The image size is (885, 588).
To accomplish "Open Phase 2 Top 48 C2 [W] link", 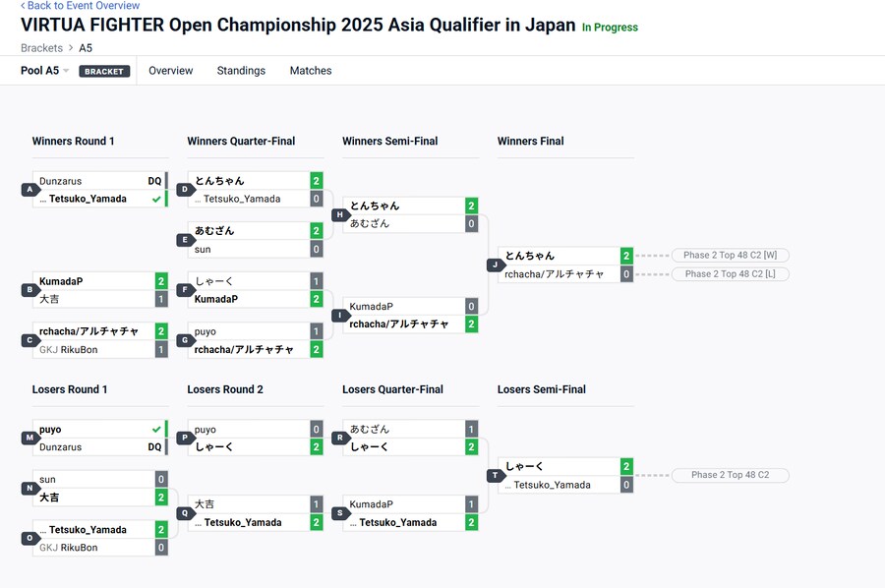I will (x=730, y=256).
